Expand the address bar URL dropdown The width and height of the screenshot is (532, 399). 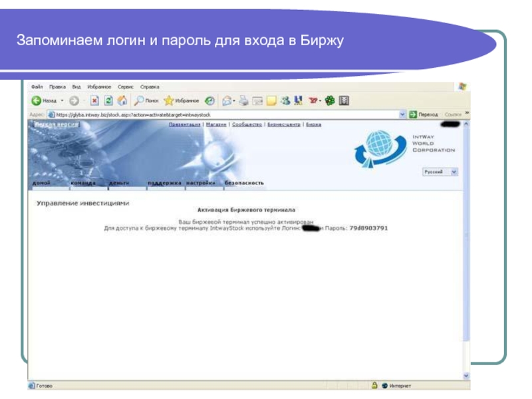(402, 114)
